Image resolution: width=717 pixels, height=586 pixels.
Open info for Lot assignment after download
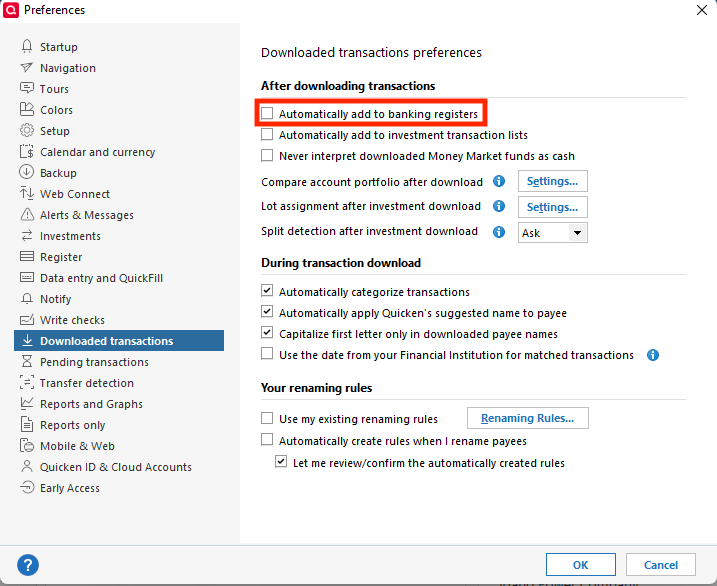[499, 206]
